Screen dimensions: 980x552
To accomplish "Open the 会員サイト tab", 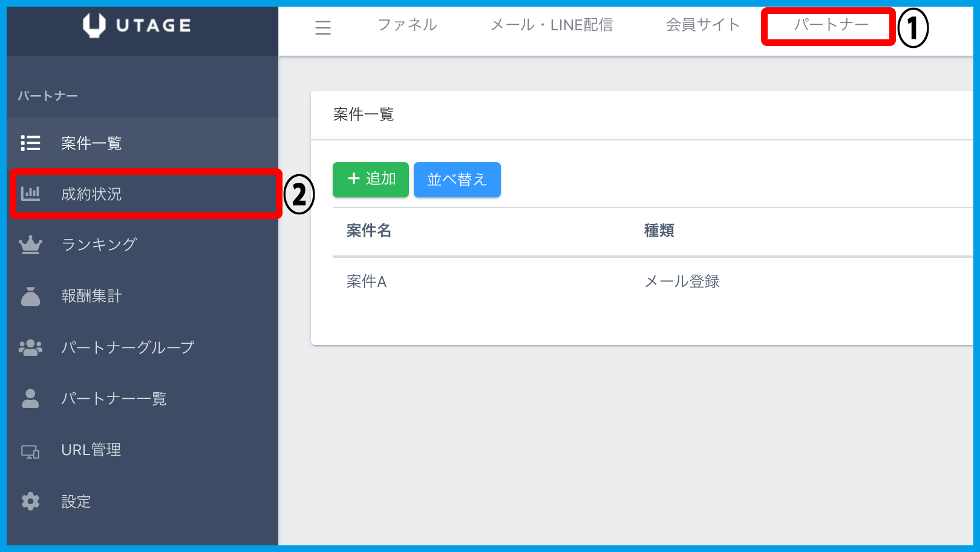I will pos(703,25).
